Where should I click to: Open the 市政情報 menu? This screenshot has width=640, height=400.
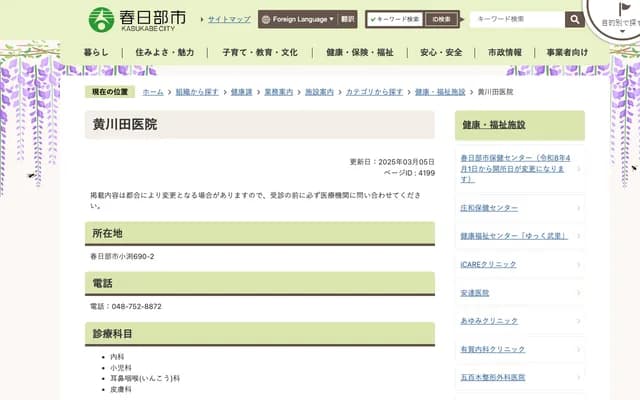504,52
